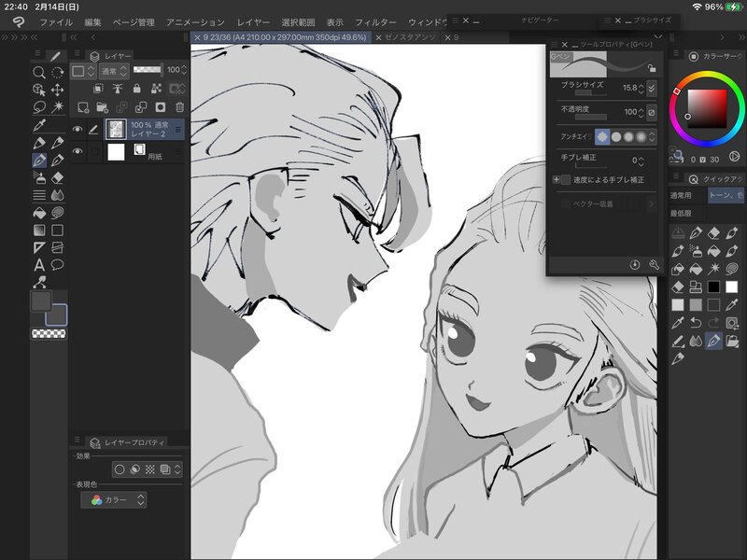The width and height of the screenshot is (747, 560).
Task: Open layer effect options stepper
Action: (x=177, y=469)
